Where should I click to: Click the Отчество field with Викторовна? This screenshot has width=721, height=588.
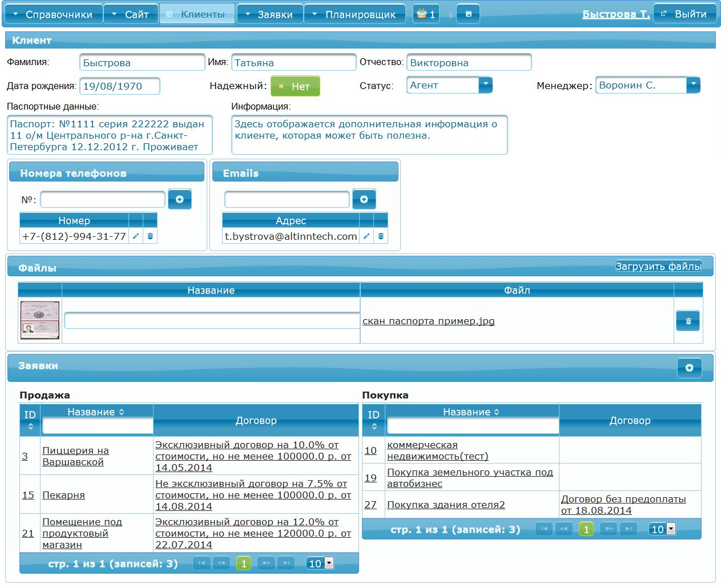pyautogui.click(x=469, y=62)
